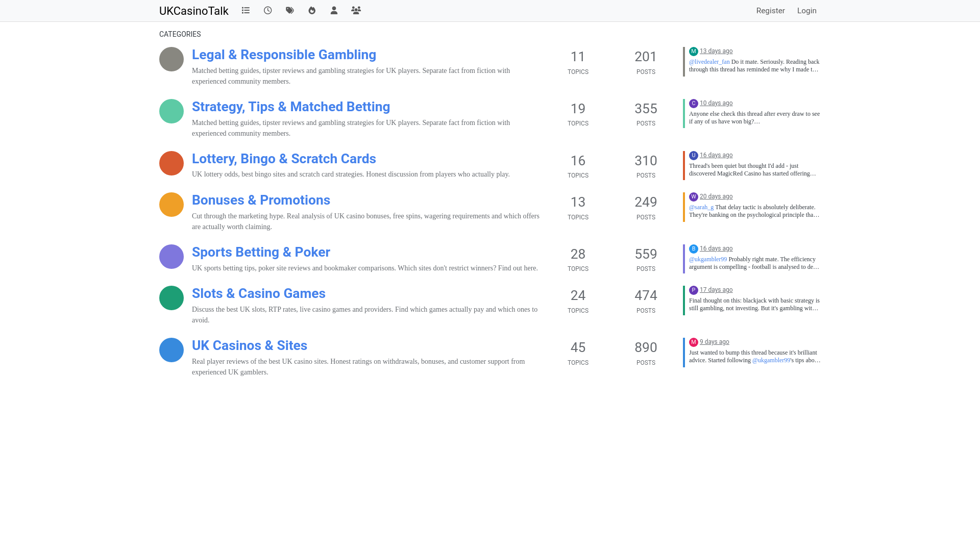The image size is (980, 551).
Task: Click the orange Bonuses & Promotions category icon
Action: tap(171, 205)
